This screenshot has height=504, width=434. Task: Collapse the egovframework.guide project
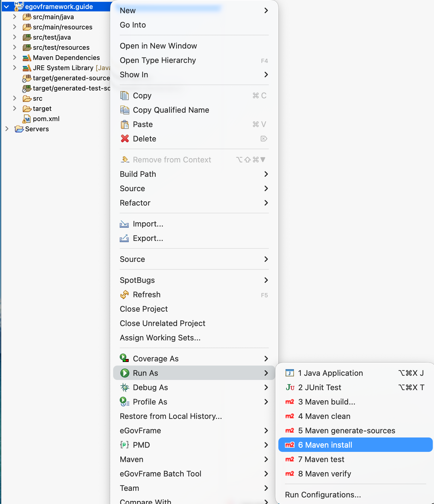point(6,7)
